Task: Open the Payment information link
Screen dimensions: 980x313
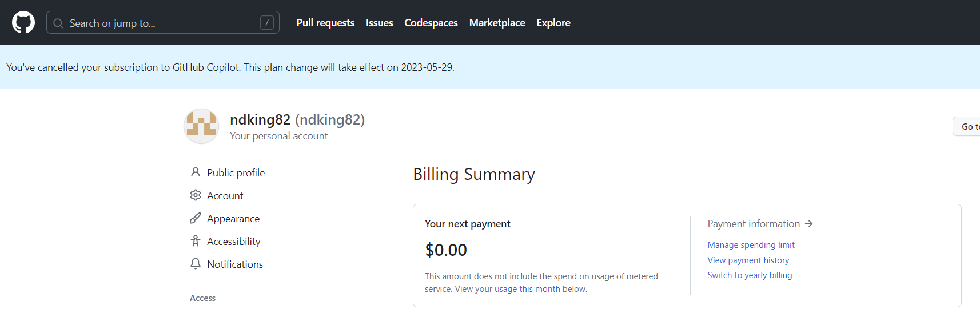Action: [760, 224]
